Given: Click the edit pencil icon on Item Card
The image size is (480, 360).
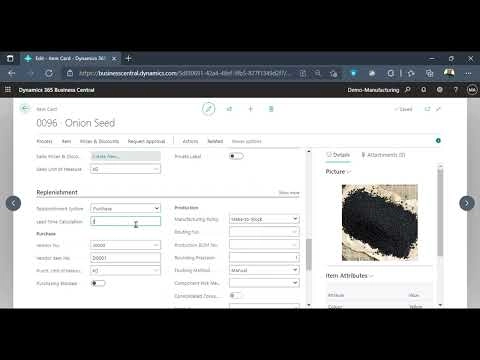Looking at the screenshot, I should (x=209, y=109).
